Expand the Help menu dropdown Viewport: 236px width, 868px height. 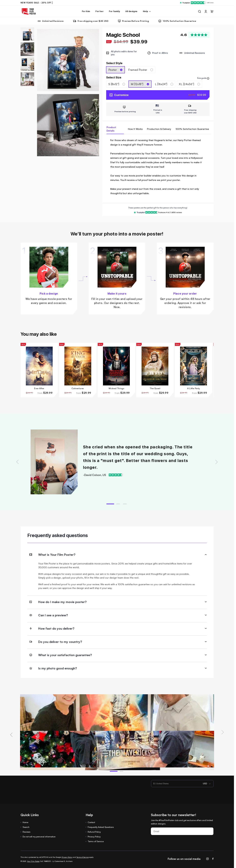146,11
